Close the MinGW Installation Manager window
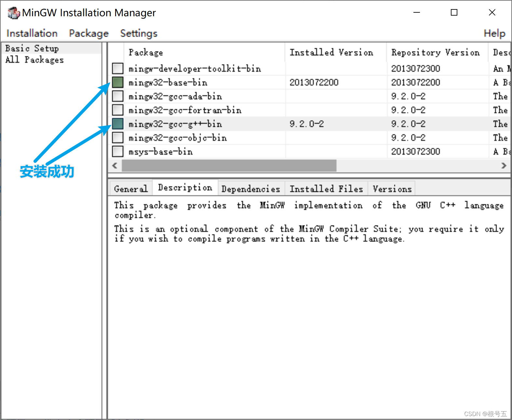Image resolution: width=512 pixels, height=420 pixels. pyautogui.click(x=492, y=12)
